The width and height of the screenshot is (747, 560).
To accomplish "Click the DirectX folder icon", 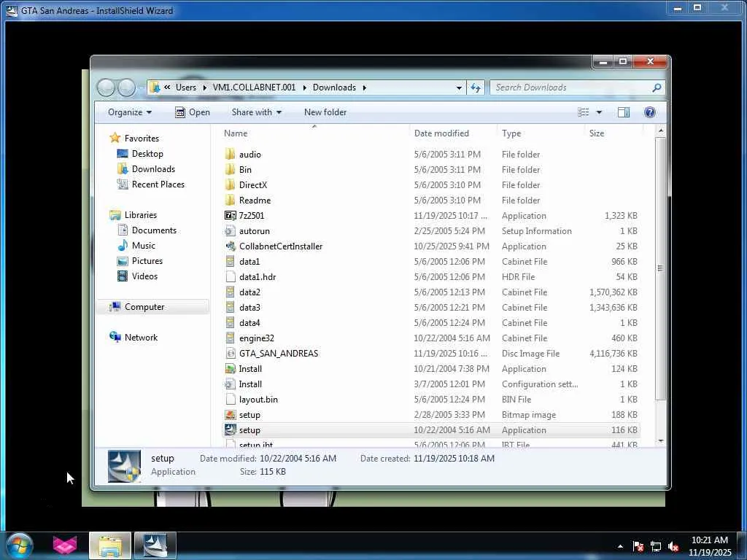I will point(230,184).
